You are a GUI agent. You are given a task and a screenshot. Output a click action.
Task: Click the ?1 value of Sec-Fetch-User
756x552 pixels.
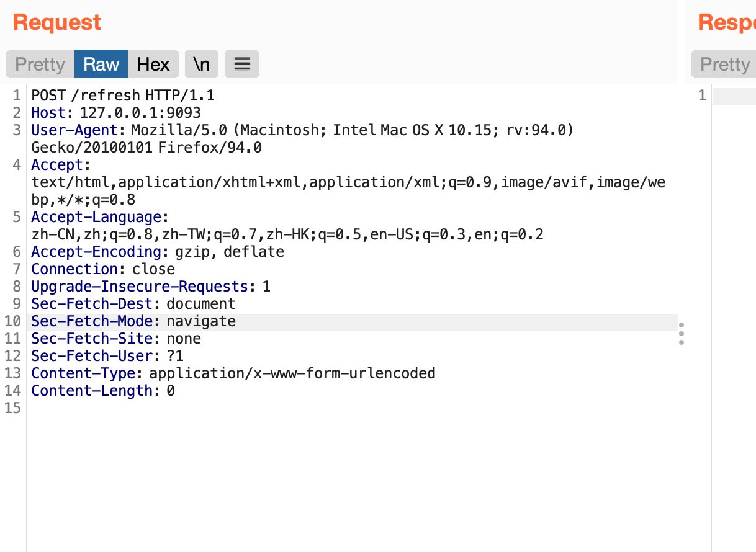tap(175, 356)
